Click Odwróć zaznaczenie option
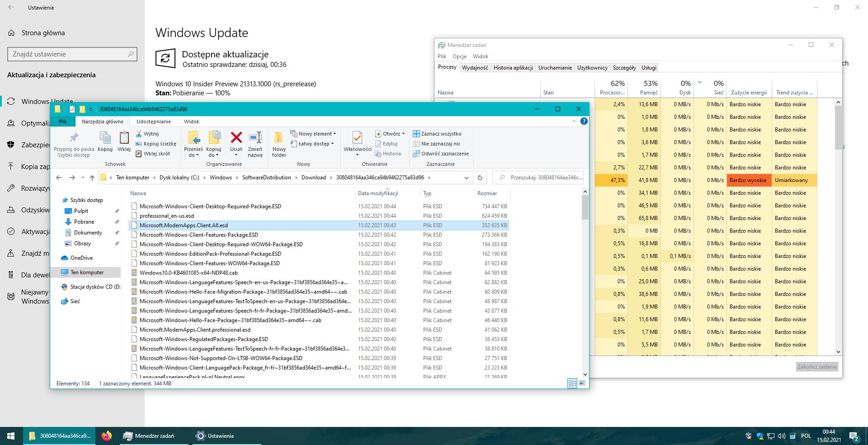868x445 pixels. [441, 154]
